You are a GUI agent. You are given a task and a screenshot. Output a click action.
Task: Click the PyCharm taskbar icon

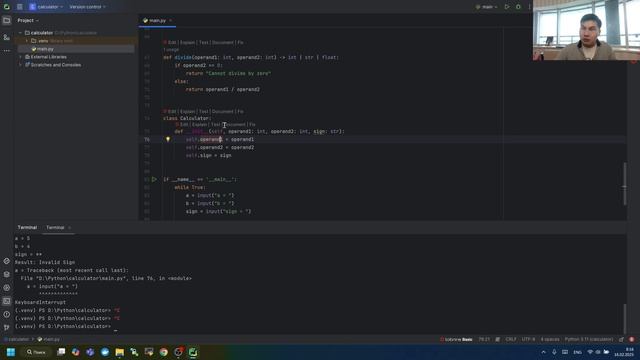click(193, 352)
